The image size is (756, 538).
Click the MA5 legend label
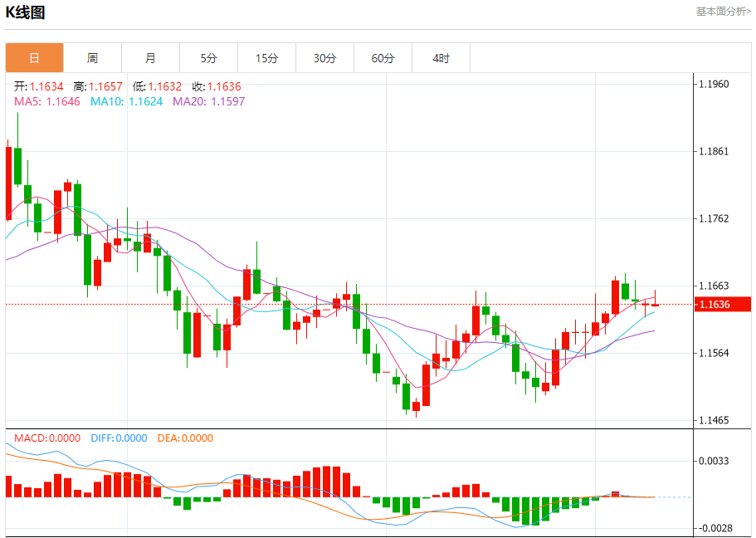[x=46, y=101]
